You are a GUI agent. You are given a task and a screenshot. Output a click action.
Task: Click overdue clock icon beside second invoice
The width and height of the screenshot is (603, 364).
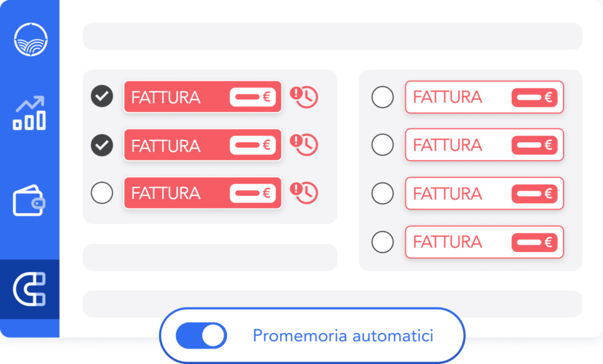(304, 145)
